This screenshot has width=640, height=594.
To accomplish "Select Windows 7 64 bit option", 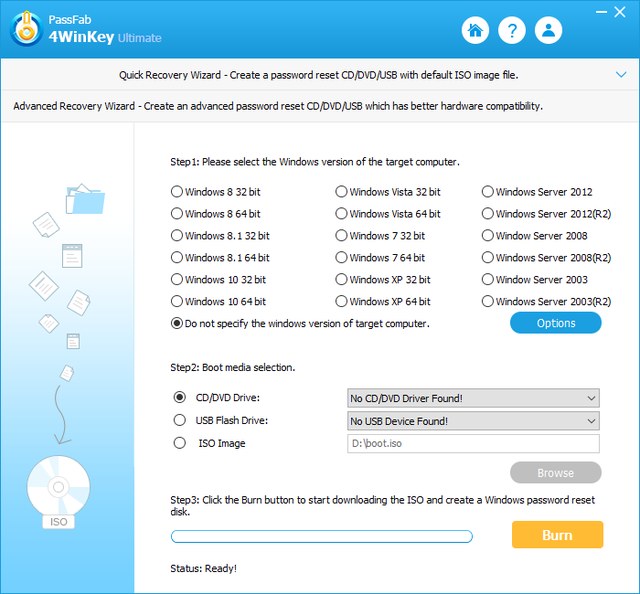I will (341, 258).
